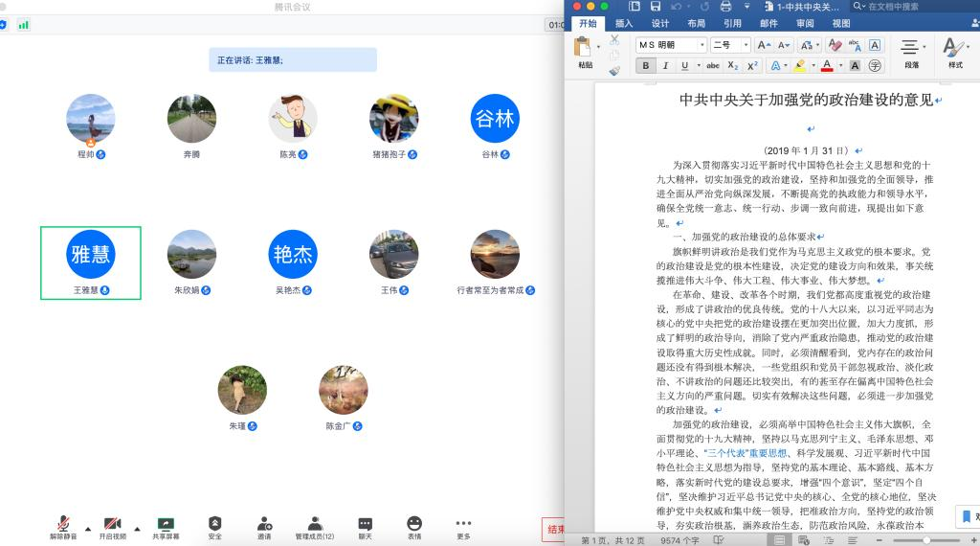The image size is (980, 546).
Task: Turn on the camera (开启视频)
Action: point(113,524)
